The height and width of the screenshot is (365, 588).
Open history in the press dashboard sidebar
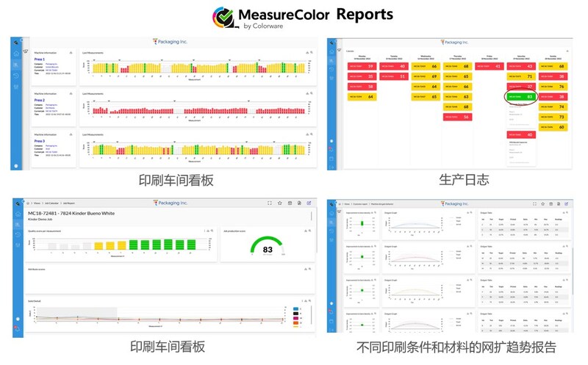coord(16,76)
